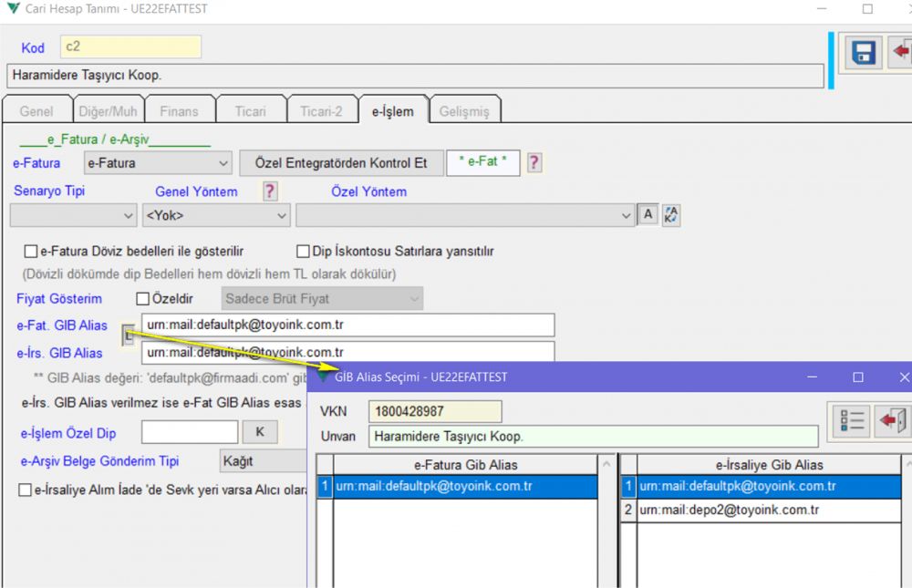This screenshot has height=588, width=912.
Task: Click the red exit arrow icon beside save
Action: 901,53
